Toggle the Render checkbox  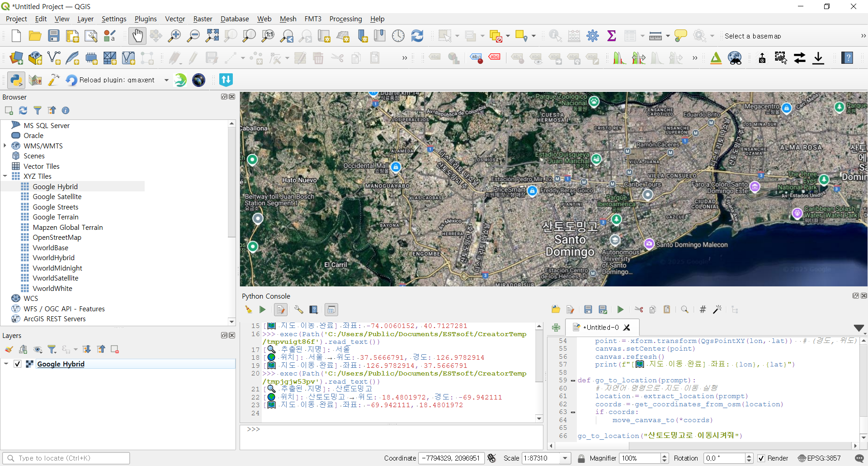click(761, 458)
